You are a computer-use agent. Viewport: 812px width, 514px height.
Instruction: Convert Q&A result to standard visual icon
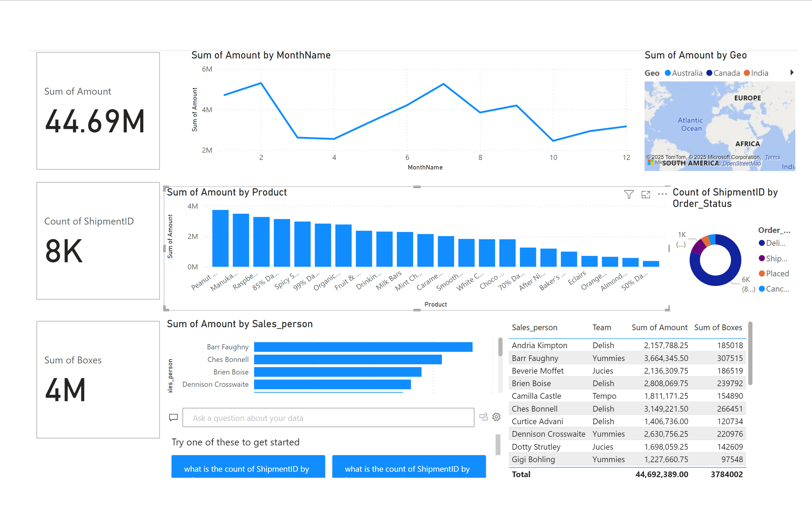[484, 417]
